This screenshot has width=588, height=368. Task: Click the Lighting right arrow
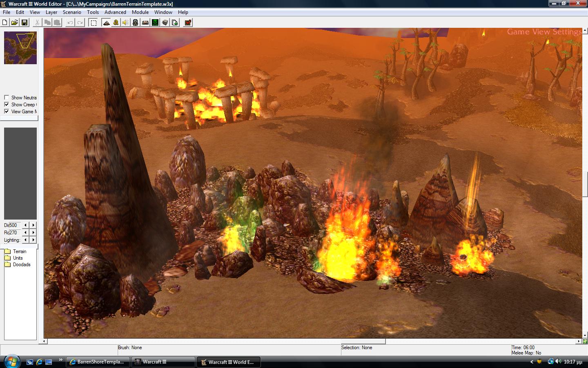(x=33, y=240)
